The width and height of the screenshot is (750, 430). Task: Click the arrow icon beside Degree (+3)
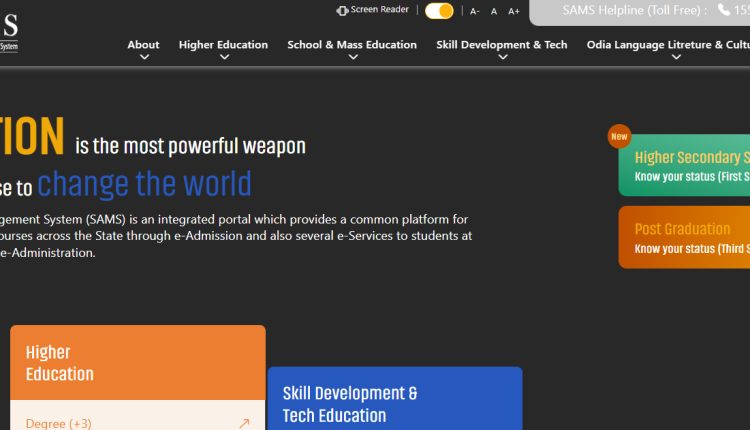point(243,423)
